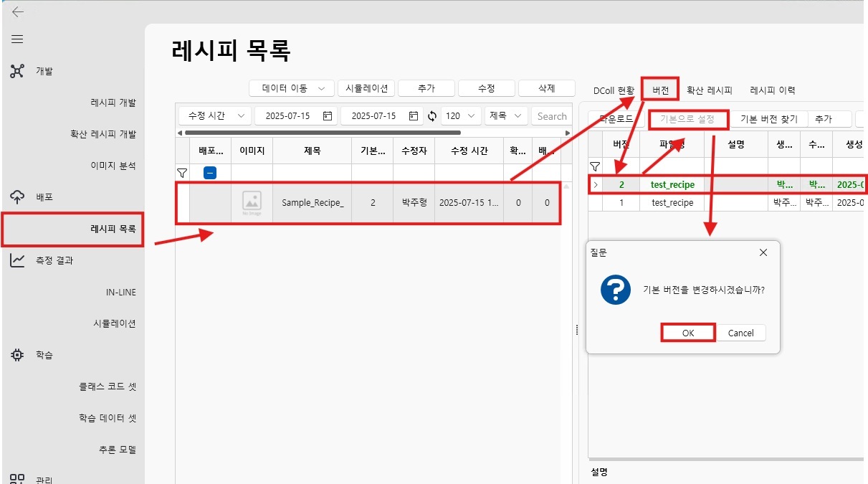The image size is (868, 484).
Task: Expand the 수정 시간 filter dropdown
Action: [214, 116]
